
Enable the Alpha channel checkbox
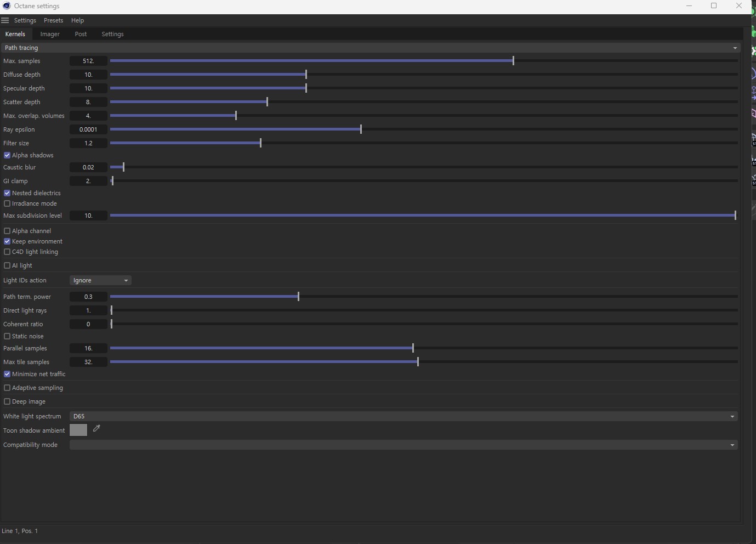[x=7, y=231]
